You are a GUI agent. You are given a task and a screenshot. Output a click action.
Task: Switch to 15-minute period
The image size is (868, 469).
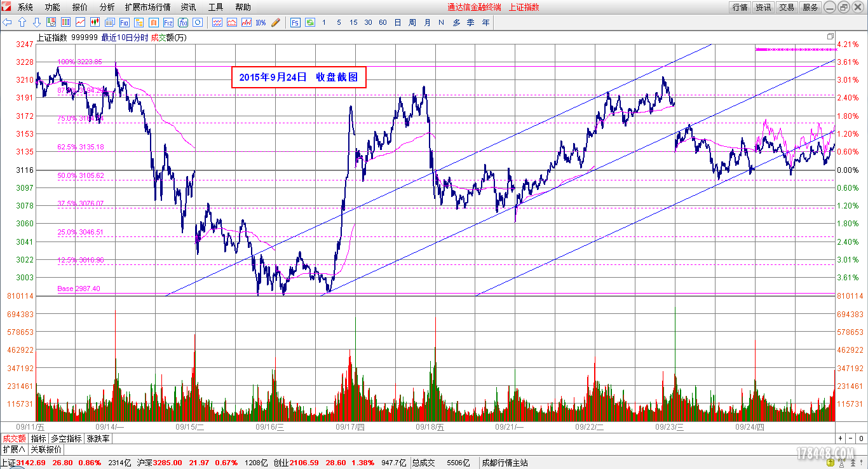point(353,22)
